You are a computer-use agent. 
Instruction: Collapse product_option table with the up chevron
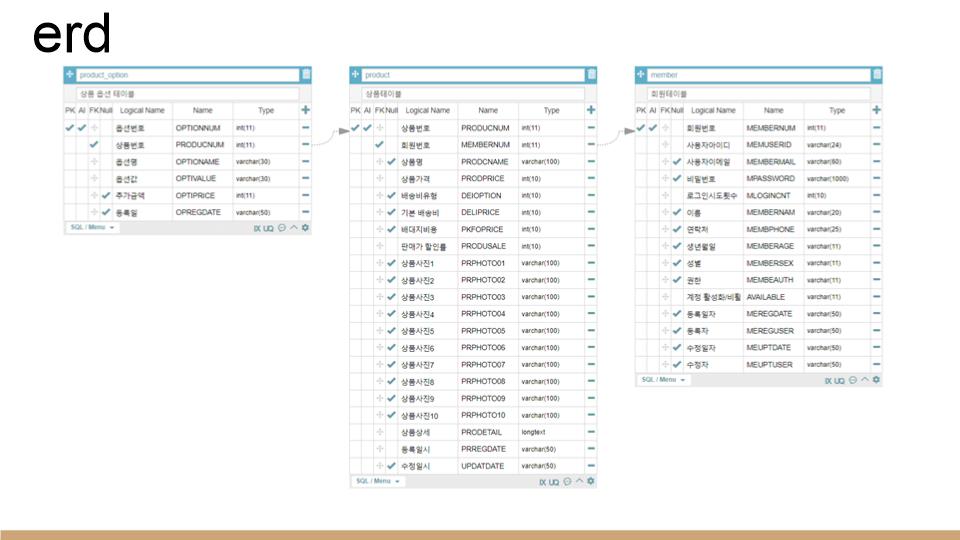294,227
